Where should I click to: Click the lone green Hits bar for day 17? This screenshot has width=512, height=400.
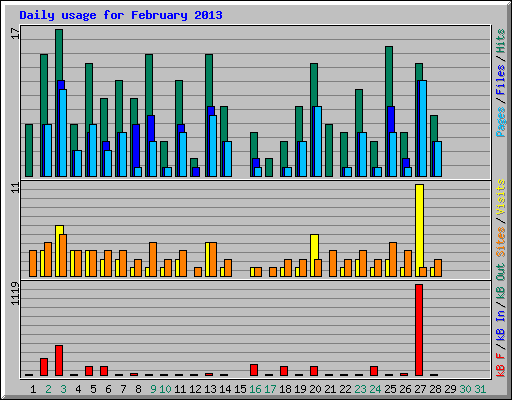click(269, 167)
